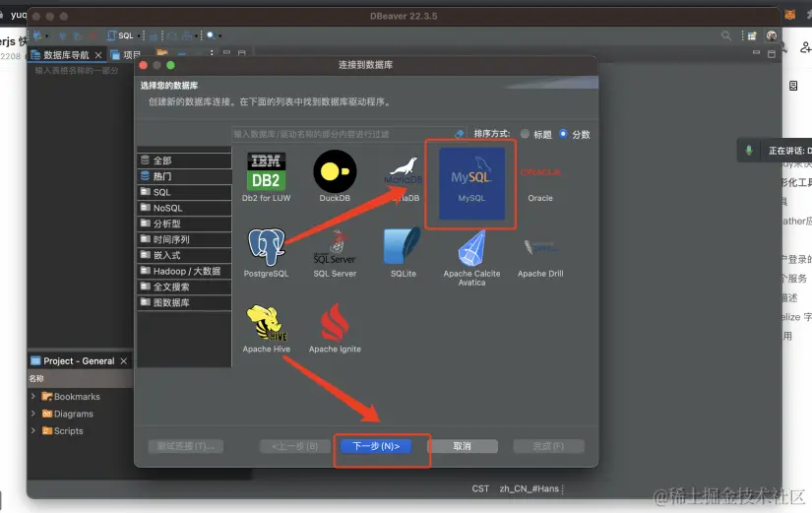This screenshot has width=812, height=513.
Task: Select the MySQL database driver
Action: tap(471, 183)
